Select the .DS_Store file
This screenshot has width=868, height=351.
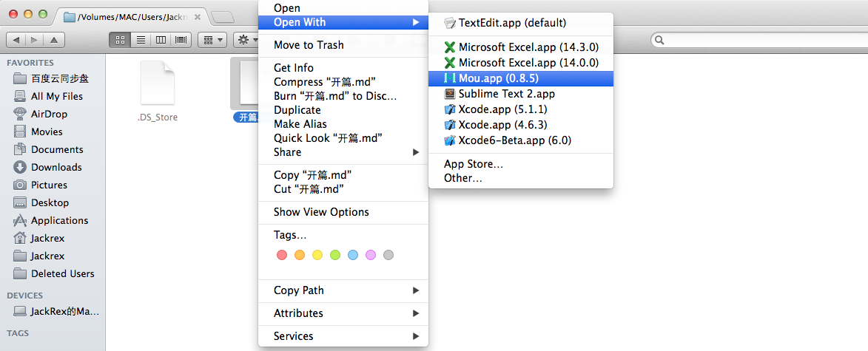(x=157, y=89)
